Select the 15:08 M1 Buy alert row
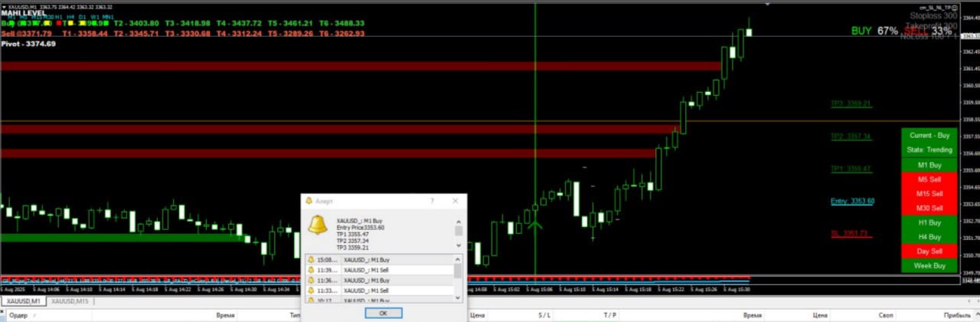 (379, 260)
